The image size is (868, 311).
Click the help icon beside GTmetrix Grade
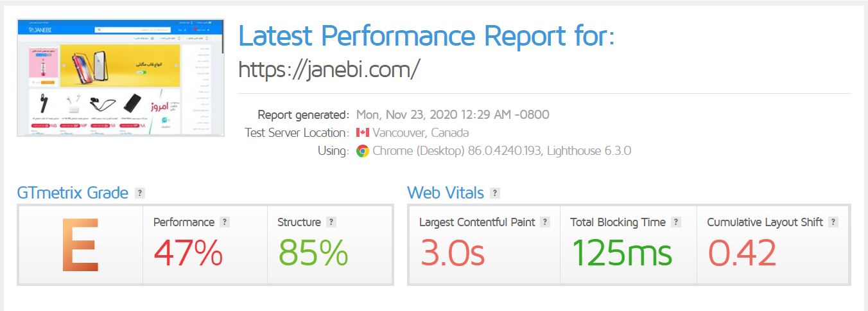click(140, 193)
